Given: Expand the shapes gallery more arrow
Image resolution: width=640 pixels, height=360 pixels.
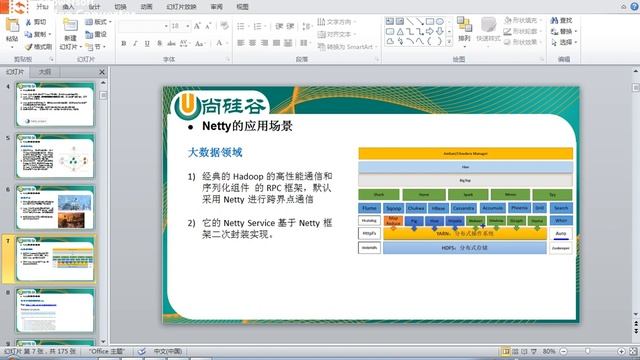Looking at the screenshot, I should pyautogui.click(x=449, y=42).
